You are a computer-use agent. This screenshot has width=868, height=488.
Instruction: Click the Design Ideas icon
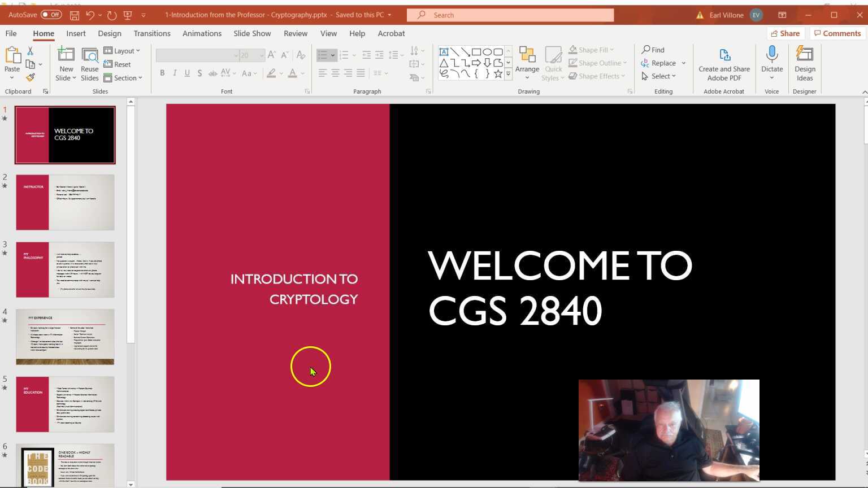[805, 62]
